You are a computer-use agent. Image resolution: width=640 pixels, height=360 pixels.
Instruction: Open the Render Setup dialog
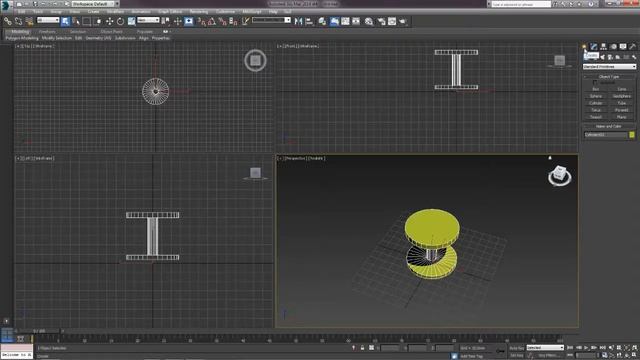[x=381, y=21]
